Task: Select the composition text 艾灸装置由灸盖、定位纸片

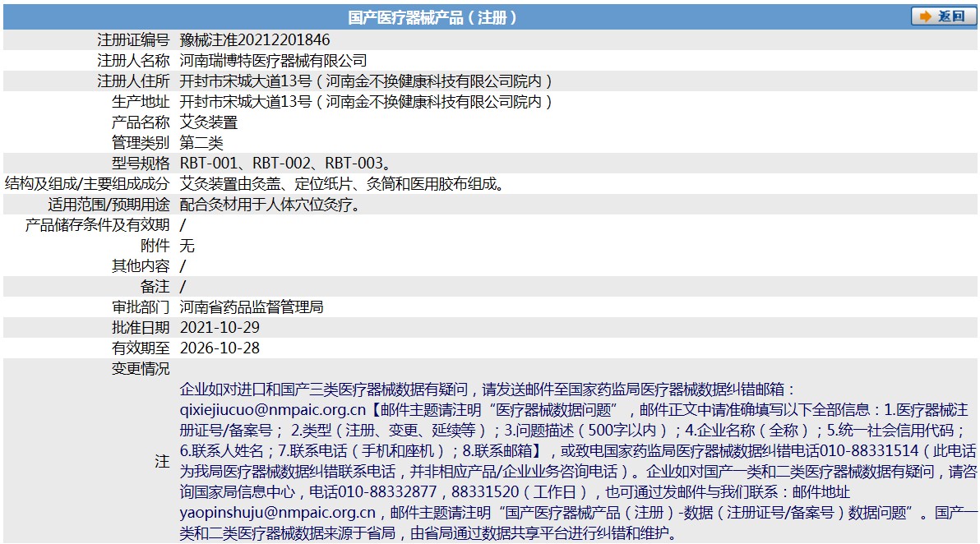Action: [x=266, y=184]
